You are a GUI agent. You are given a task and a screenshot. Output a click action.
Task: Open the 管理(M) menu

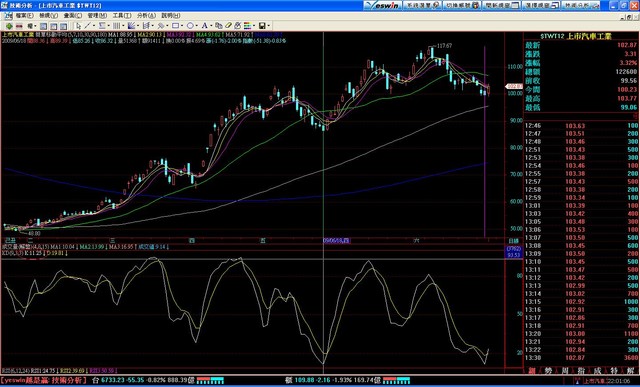click(x=97, y=16)
